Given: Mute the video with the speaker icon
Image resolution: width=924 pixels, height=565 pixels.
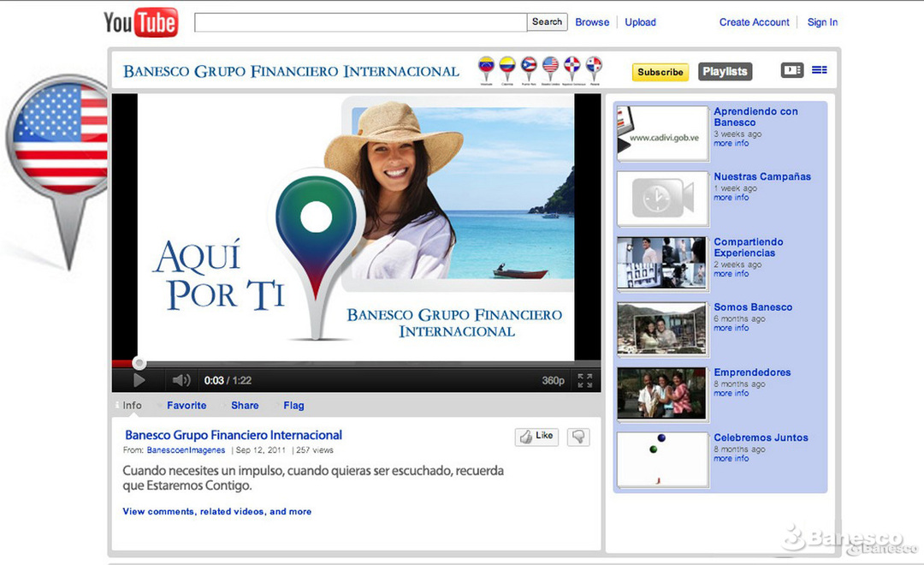Looking at the screenshot, I should [x=181, y=380].
